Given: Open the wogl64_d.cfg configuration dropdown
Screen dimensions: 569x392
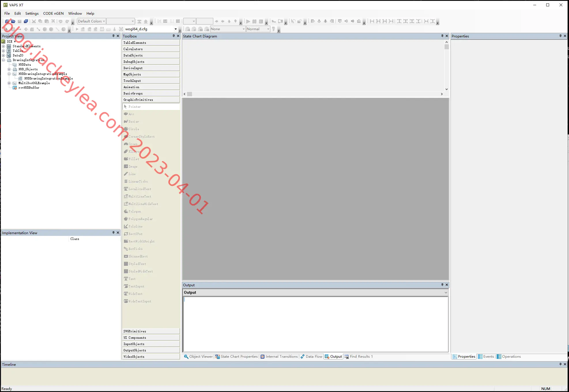Looking at the screenshot, I should click(x=151, y=29).
